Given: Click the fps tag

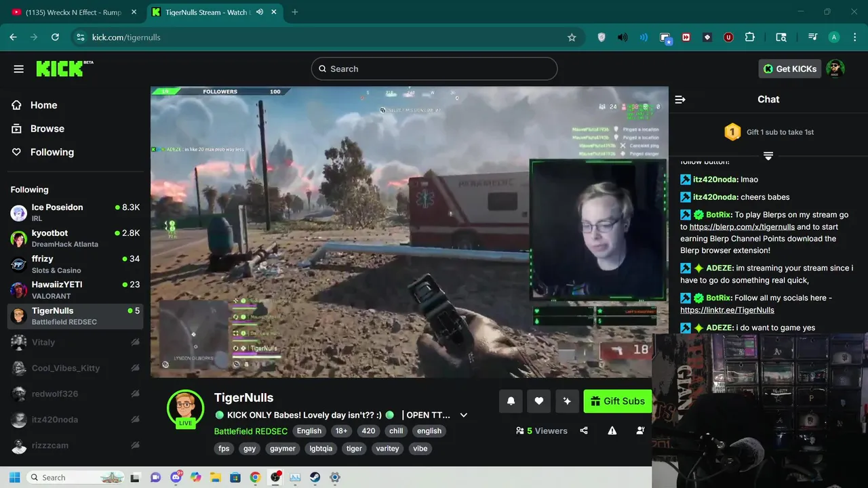Looking at the screenshot, I should pyautogui.click(x=224, y=449).
